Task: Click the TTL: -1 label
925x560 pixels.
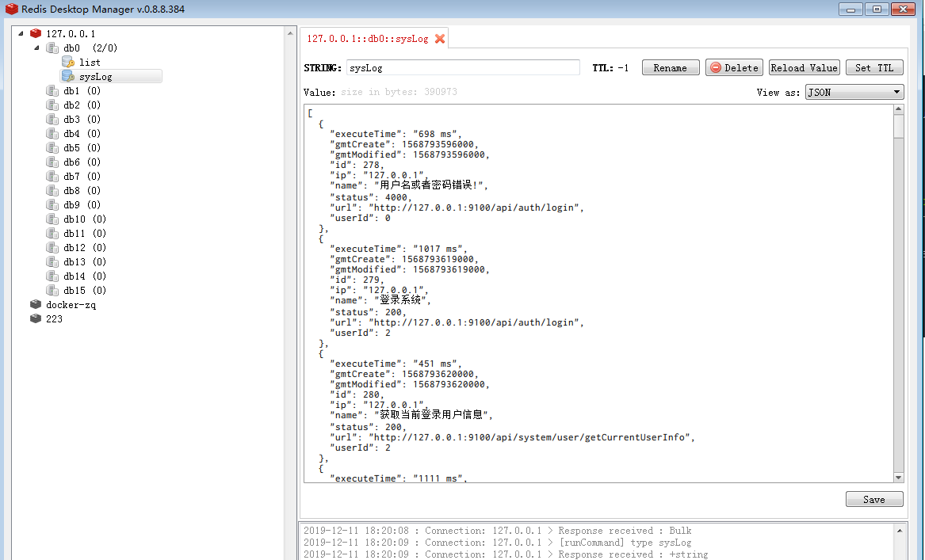Action: (x=610, y=68)
